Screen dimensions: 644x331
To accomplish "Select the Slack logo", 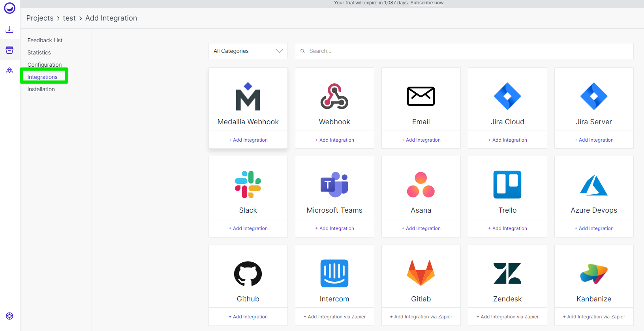I will click(x=248, y=185).
